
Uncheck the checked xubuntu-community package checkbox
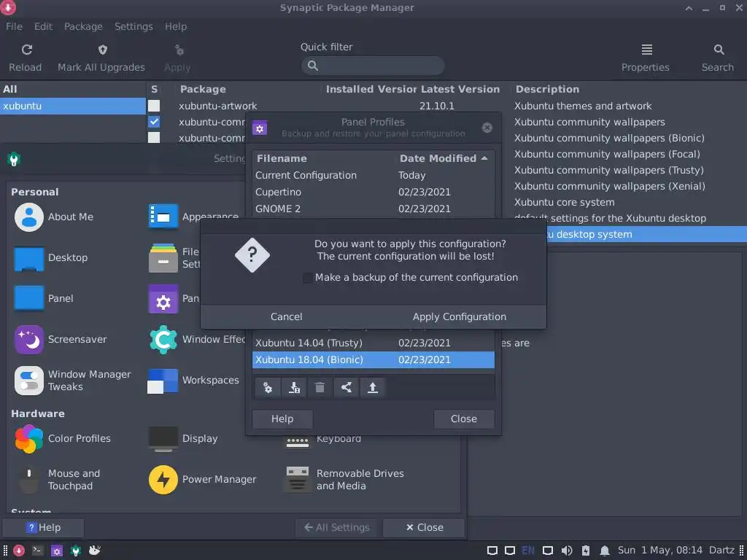154,122
